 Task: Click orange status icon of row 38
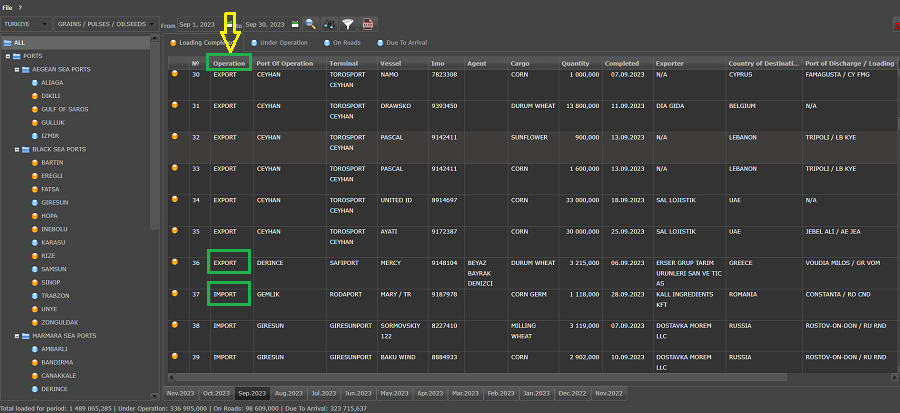click(x=174, y=325)
